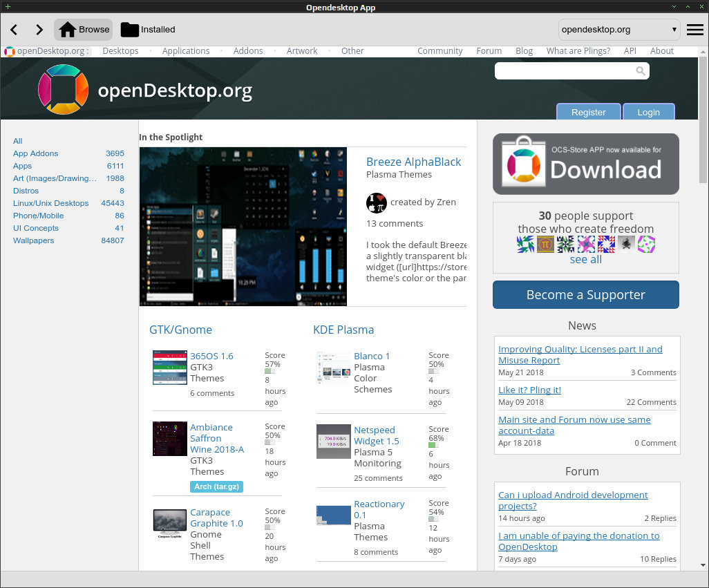This screenshot has height=588, width=709.
Task: Click Zren's avatar icon
Action: pos(376,203)
